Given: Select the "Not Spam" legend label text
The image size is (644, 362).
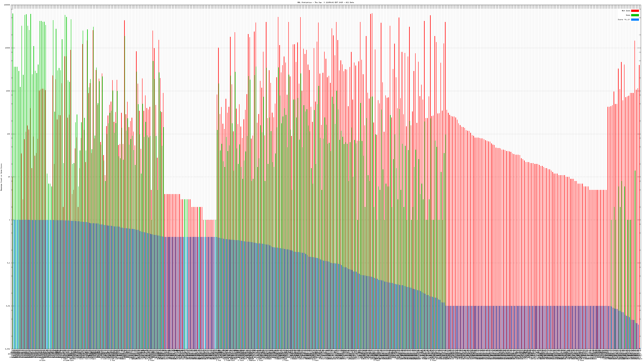Looking at the screenshot, I should point(626,11).
